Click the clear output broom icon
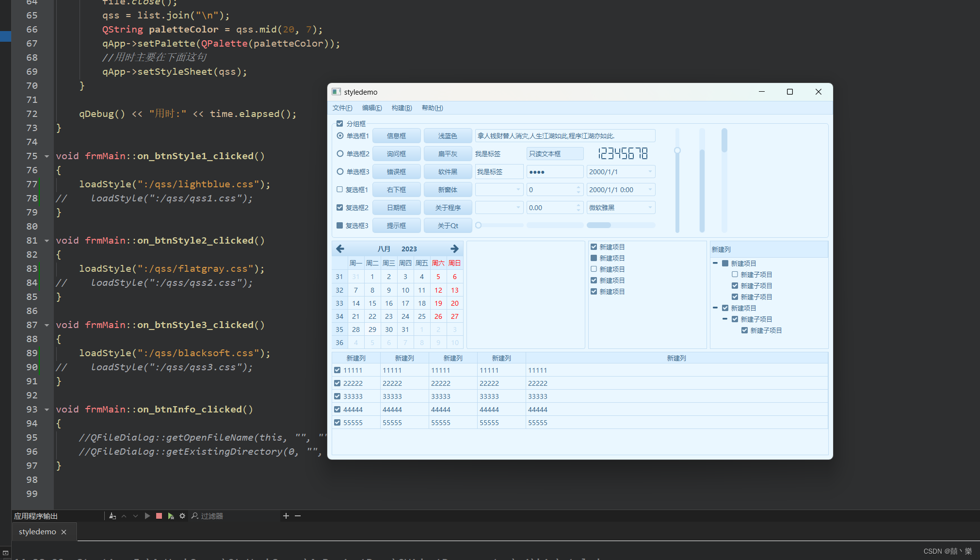The image size is (980, 560). coord(112,516)
